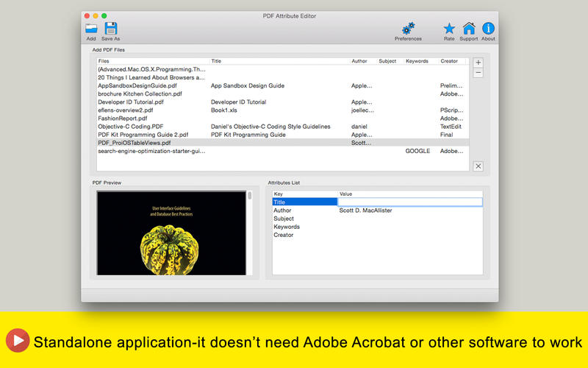Click the X clear button beside file list
This screenshot has height=368, width=588.
tap(478, 166)
